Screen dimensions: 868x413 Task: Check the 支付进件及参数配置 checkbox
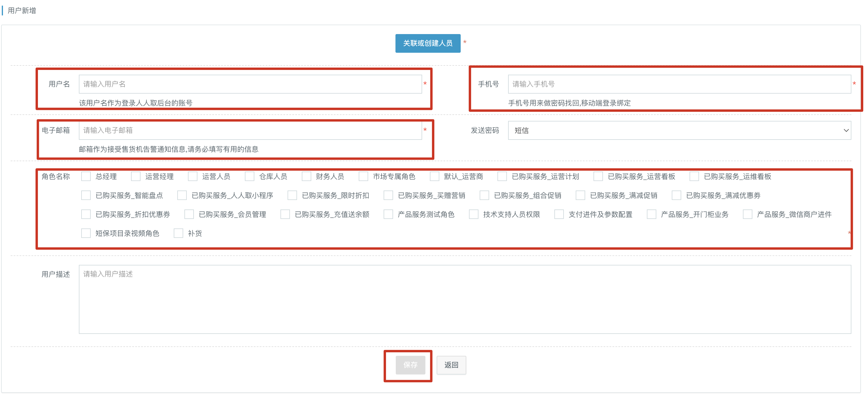559,214
